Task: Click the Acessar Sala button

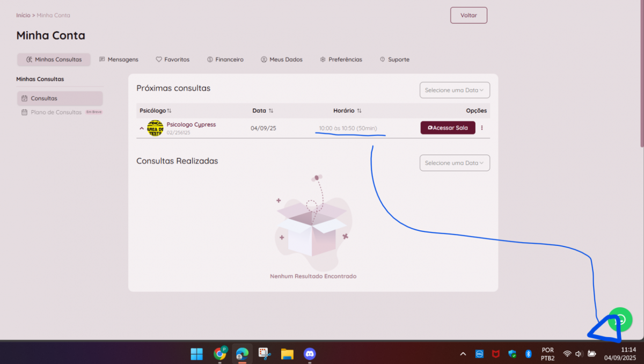Action: [448, 128]
